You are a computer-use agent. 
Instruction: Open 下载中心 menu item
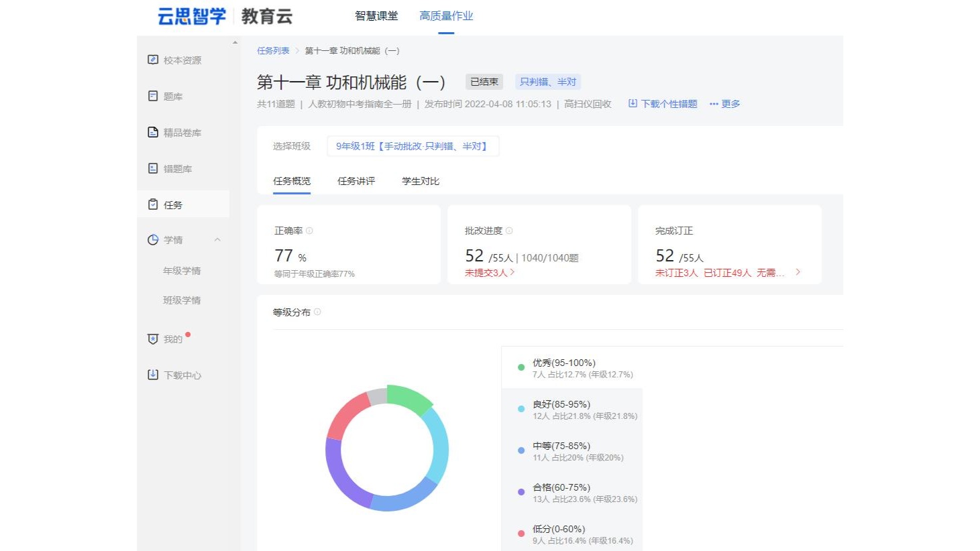[183, 375]
